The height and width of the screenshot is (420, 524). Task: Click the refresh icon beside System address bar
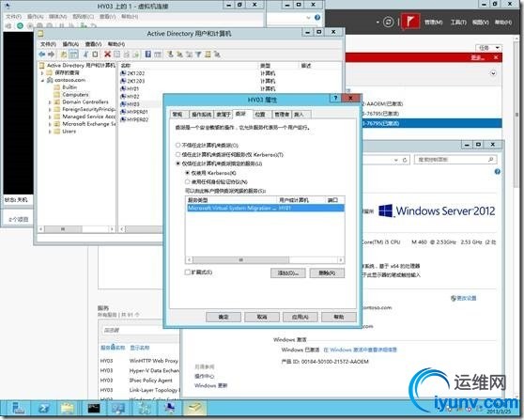pos(405,160)
